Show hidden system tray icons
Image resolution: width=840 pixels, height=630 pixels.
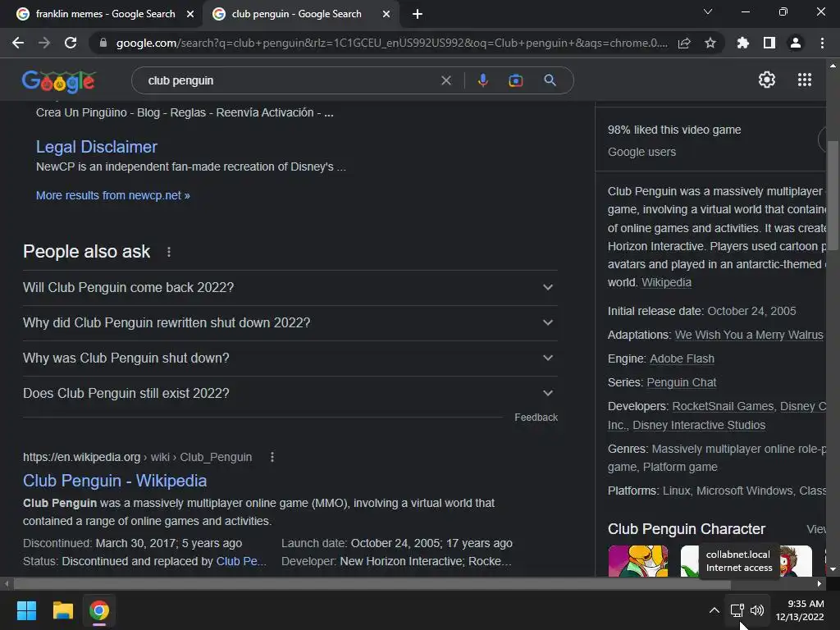click(x=714, y=610)
